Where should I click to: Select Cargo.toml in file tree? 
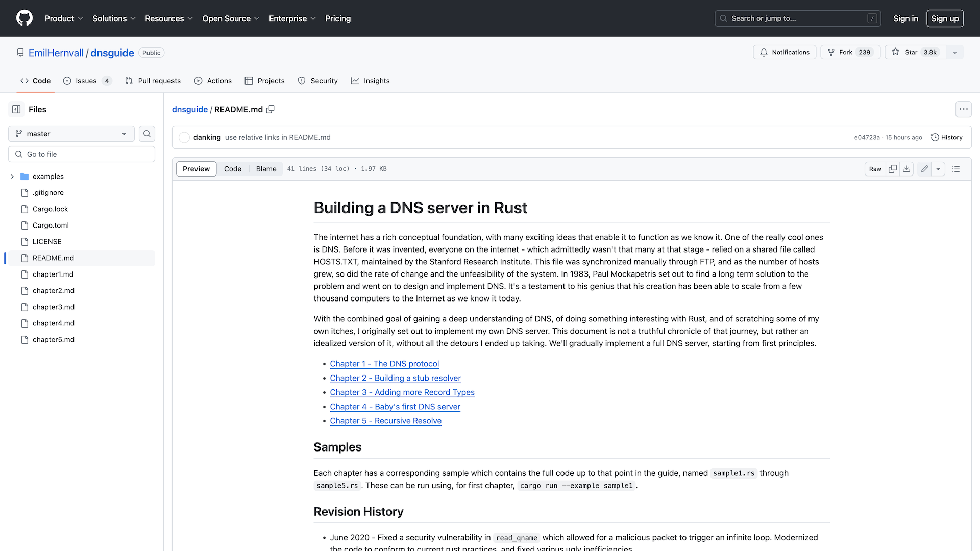coord(82,226)
